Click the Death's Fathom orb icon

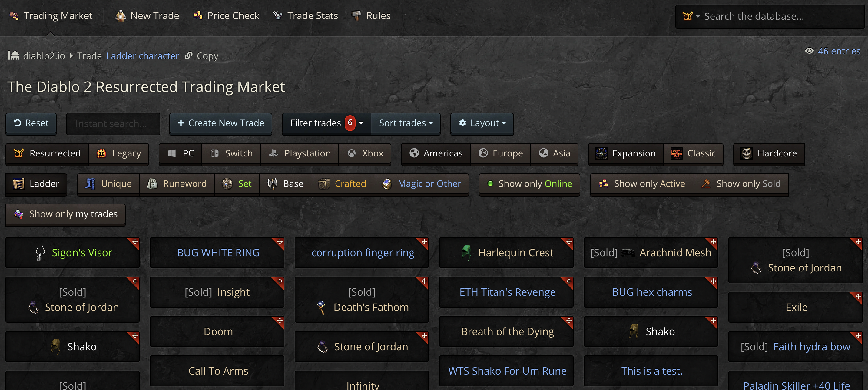pyautogui.click(x=321, y=307)
